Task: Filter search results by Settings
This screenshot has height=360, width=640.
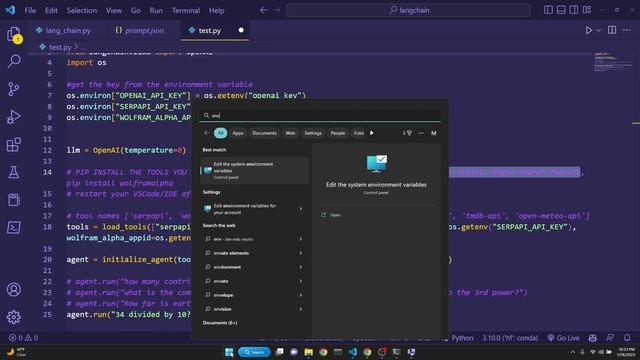Action: click(313, 133)
